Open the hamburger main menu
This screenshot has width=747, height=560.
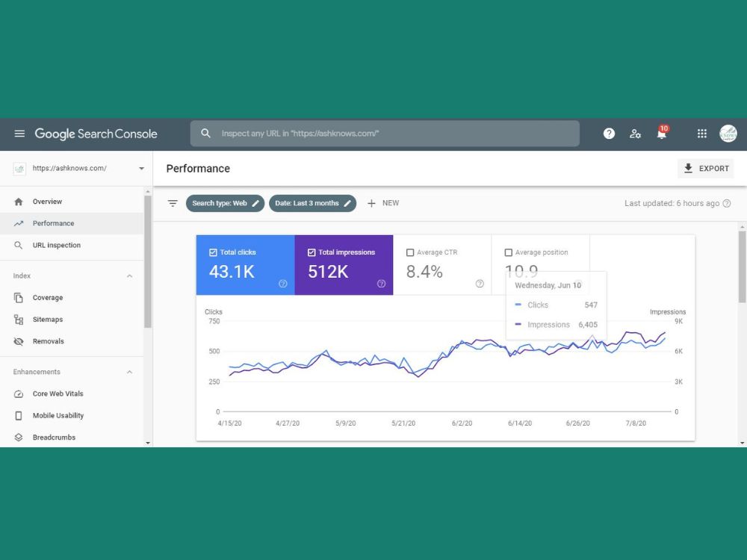(19, 134)
